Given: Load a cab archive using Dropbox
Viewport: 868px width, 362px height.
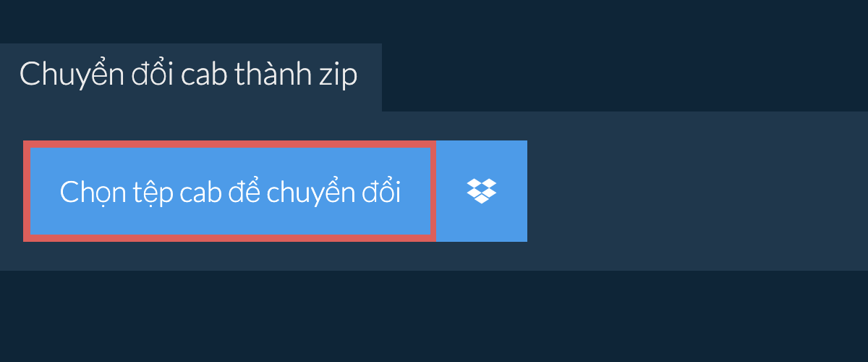Looking at the screenshot, I should (x=482, y=191).
